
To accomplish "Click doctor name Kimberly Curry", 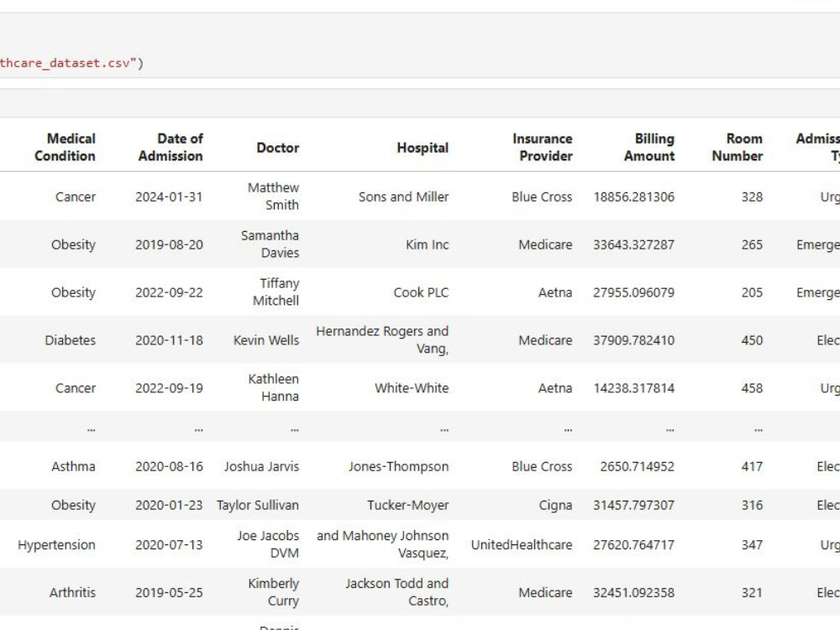I will 273,592.
